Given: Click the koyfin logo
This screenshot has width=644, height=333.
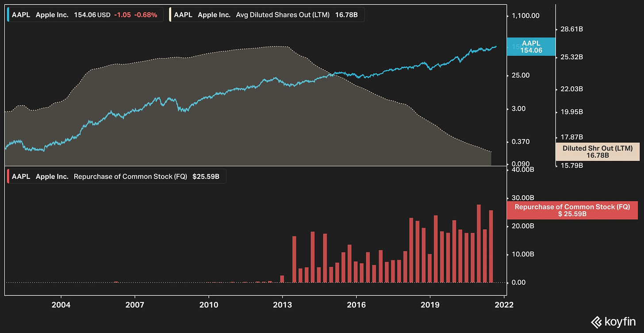Looking at the screenshot, I should pos(614,321).
